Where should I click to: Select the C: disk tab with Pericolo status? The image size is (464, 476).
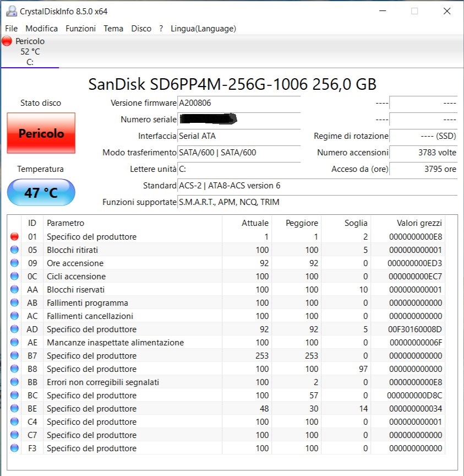30,52
